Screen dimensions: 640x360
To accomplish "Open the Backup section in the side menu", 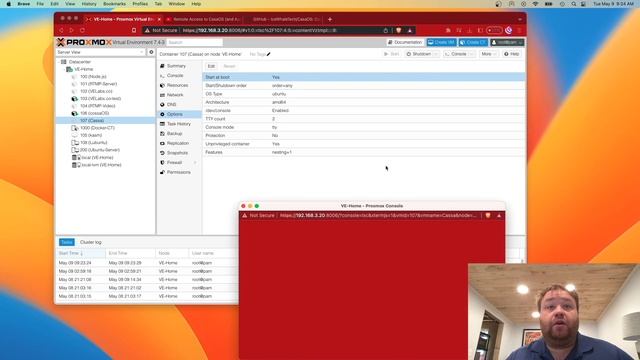I will coord(174,133).
